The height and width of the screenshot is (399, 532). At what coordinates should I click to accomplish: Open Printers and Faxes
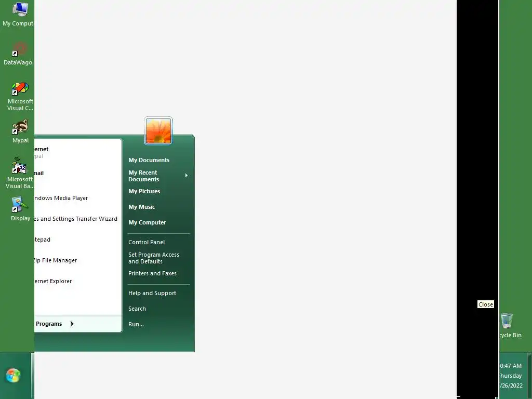tap(152, 273)
